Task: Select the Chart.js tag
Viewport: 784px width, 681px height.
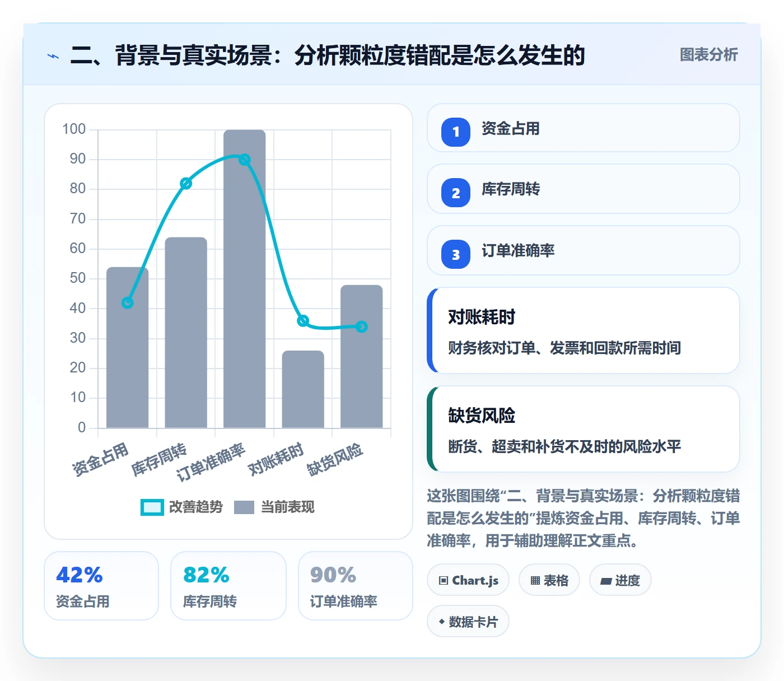Action: 468,580
